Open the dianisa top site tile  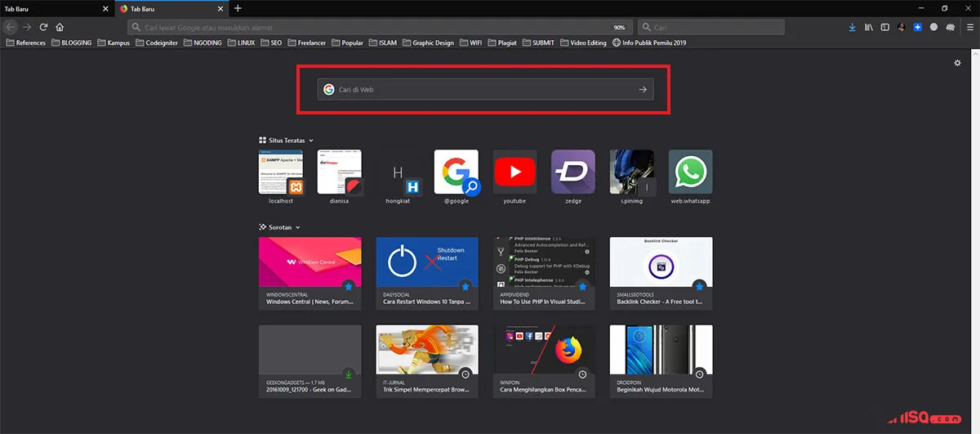tap(340, 177)
